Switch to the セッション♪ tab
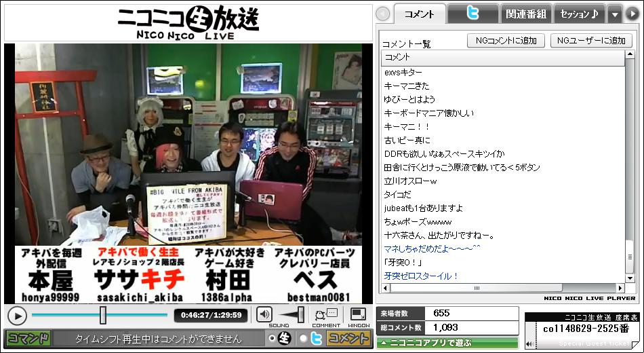This screenshot has width=644, height=353. click(579, 14)
